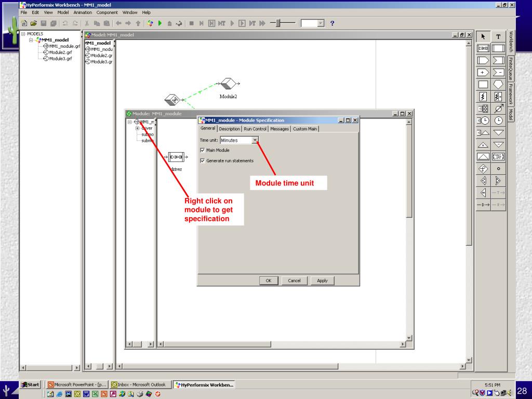This screenshot has height=399, width=532.
Task: Collapse the MM1_model tree node
Action: tap(31, 40)
